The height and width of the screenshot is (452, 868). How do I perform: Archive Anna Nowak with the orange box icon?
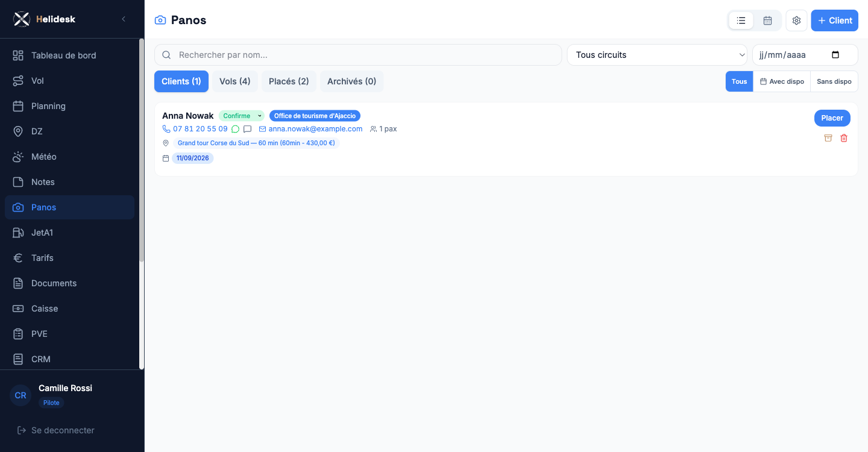(828, 138)
